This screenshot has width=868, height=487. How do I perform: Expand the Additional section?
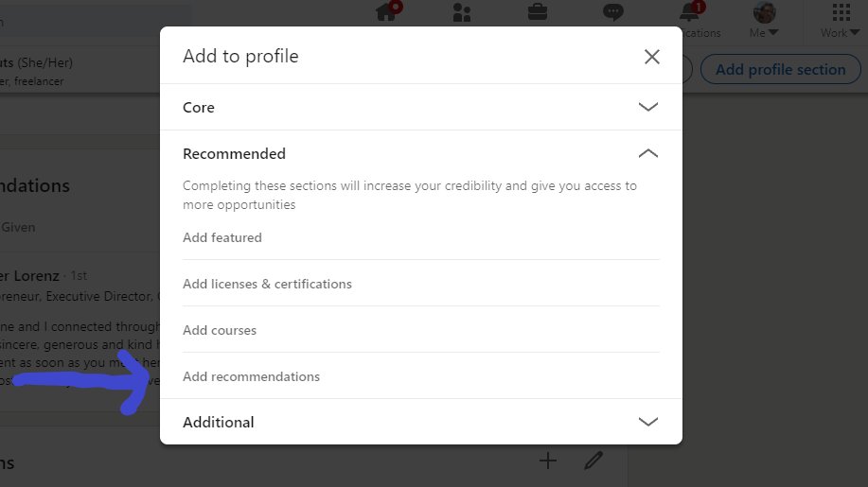coord(420,422)
